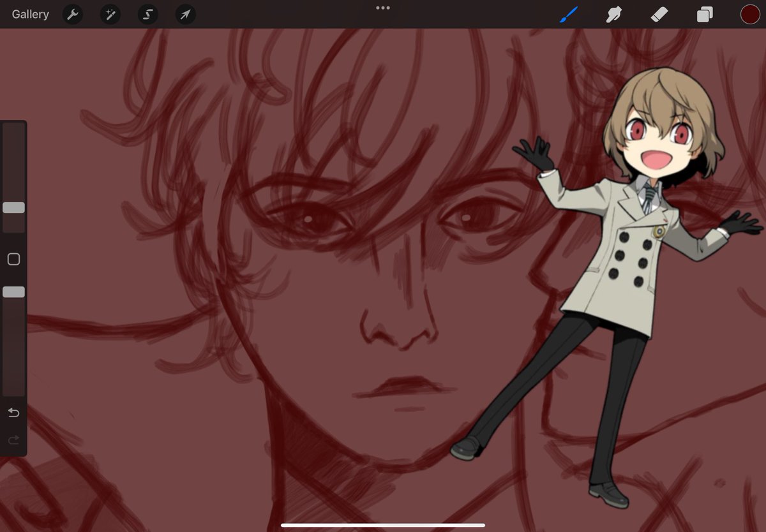Viewport: 766px width, 532px height.
Task: Open the Adjustments magic wand icon
Action: (110, 14)
